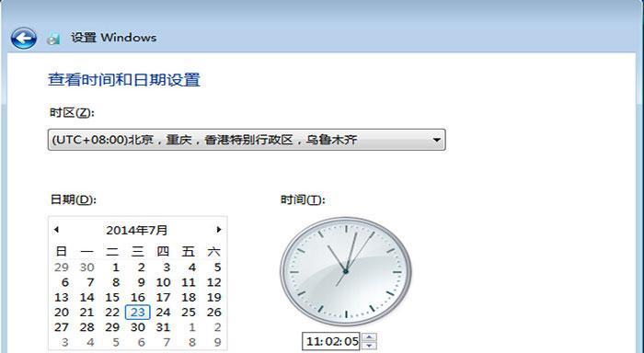
Task: Select July 1 in the calendar
Action: tap(116, 268)
